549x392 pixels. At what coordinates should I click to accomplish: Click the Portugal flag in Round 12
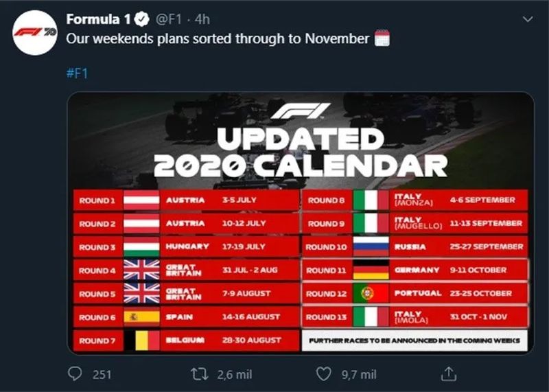pos(371,293)
